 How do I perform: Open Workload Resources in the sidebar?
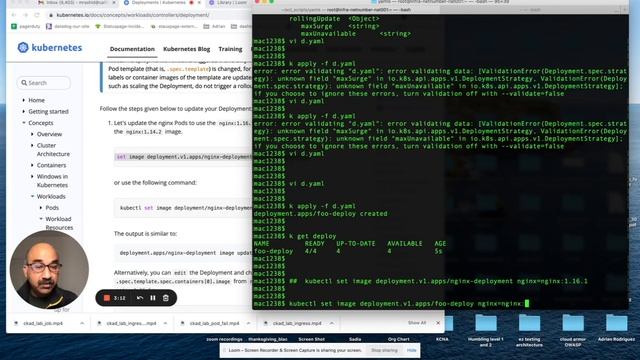pos(59,223)
